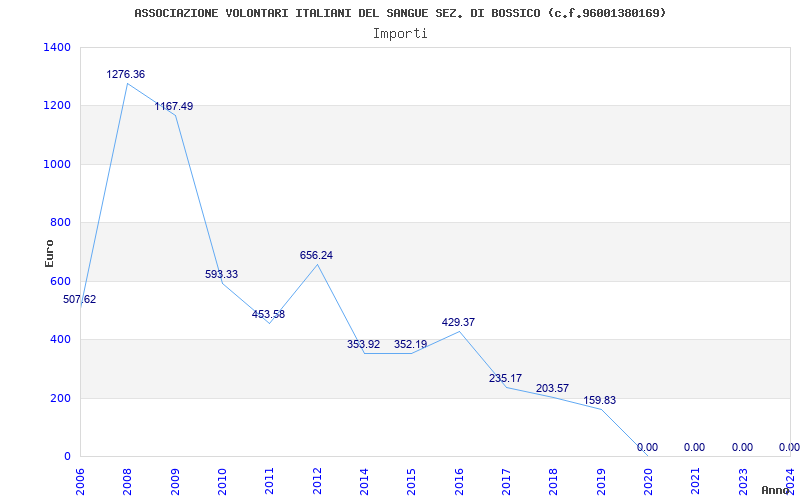Click the 0.00 label above 2023

click(742, 447)
